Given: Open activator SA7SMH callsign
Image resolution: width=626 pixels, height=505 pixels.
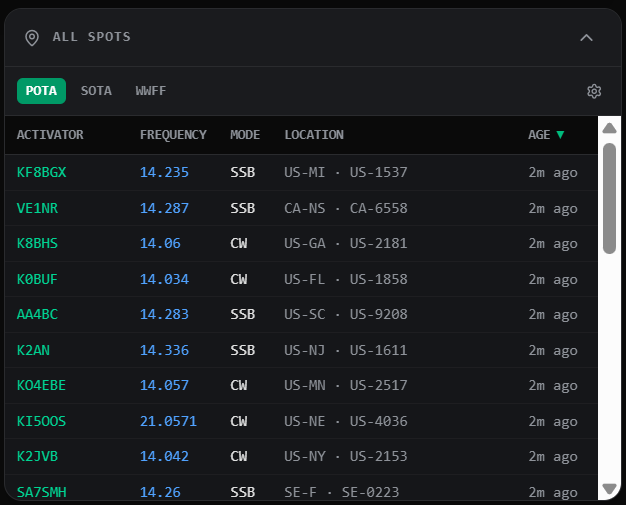Looking at the screenshot, I should tap(42, 492).
